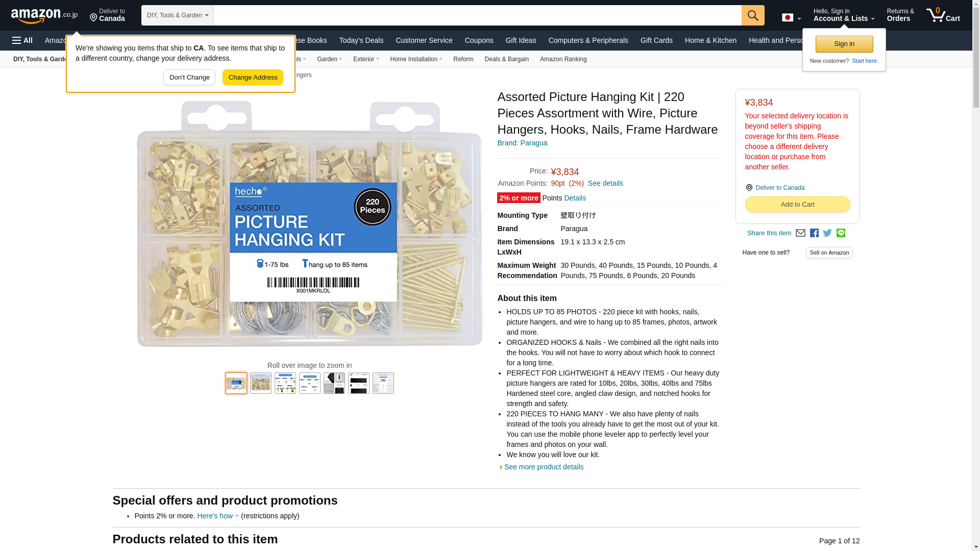Image resolution: width=980 pixels, height=551 pixels.
Task: Share this item on Twitter
Action: pyautogui.click(x=827, y=233)
